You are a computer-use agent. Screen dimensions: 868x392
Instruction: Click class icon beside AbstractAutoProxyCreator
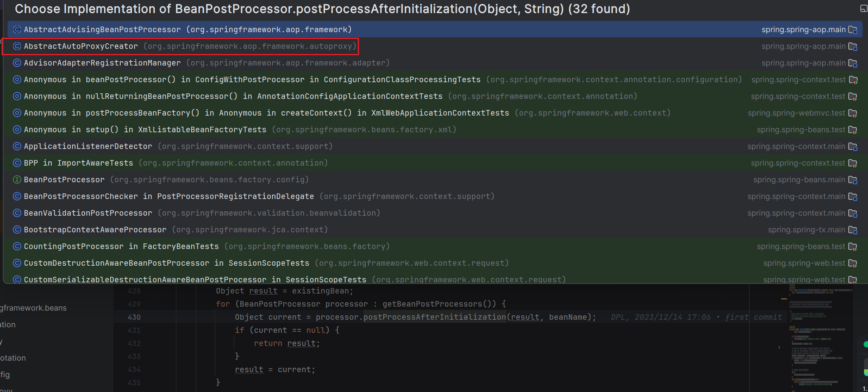click(17, 46)
